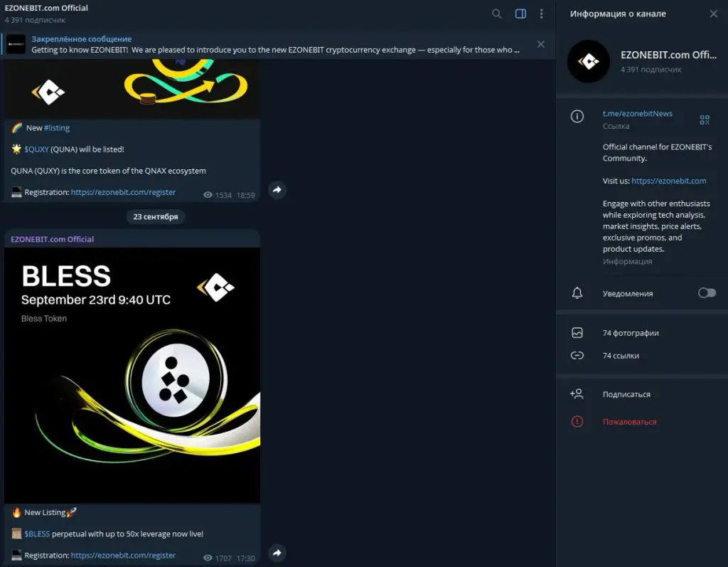Viewport: 728px width, 567px height.
Task: Click the add-user icon beside Подписаться
Action: coord(577,394)
